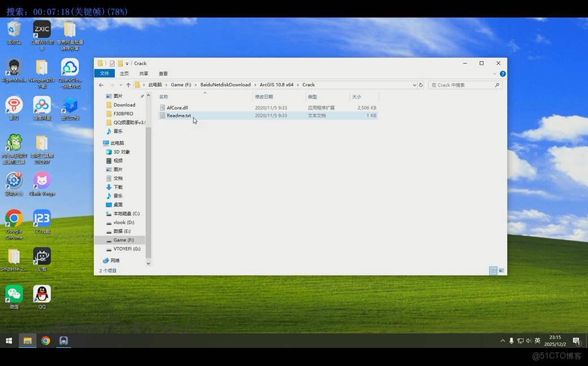
Task: Select the AfCore.dll file
Action: [x=177, y=108]
